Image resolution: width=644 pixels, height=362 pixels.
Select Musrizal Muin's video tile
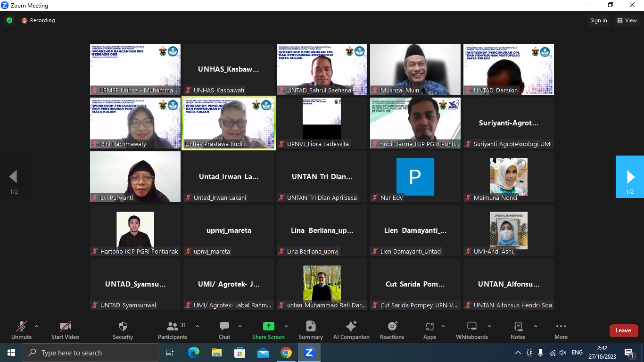(415, 69)
